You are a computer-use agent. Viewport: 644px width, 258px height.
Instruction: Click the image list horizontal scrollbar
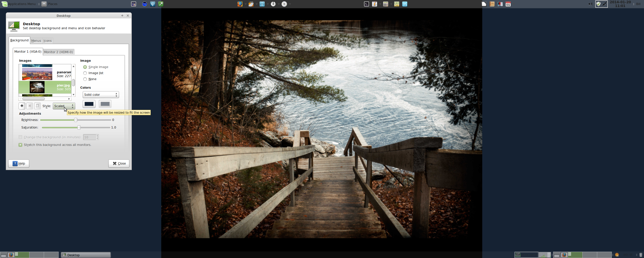point(33,99)
